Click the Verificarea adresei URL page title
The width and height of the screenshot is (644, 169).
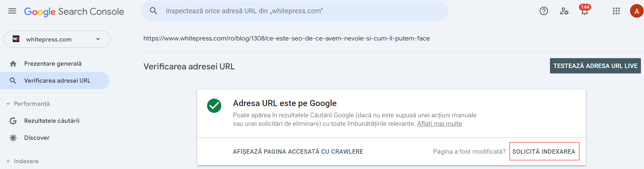point(189,66)
